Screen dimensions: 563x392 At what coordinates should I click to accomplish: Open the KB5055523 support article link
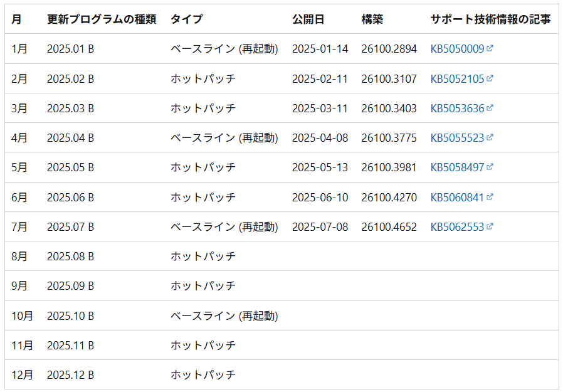458,137
